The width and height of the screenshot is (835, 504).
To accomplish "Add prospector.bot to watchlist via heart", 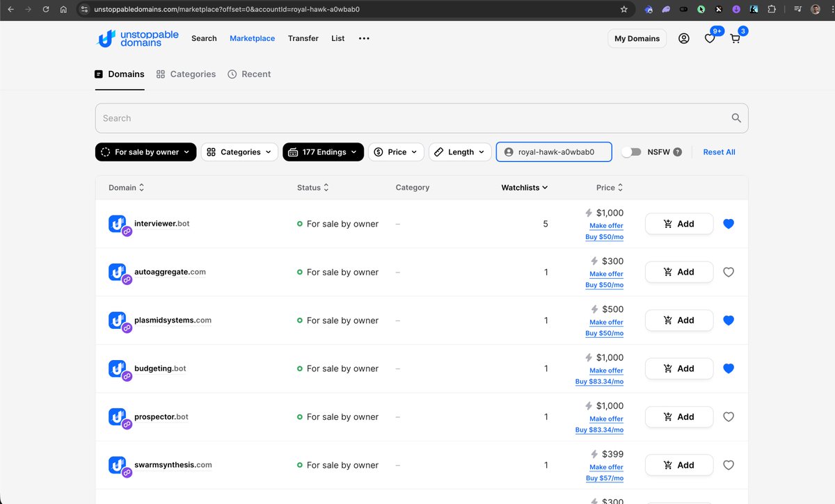I will point(729,417).
